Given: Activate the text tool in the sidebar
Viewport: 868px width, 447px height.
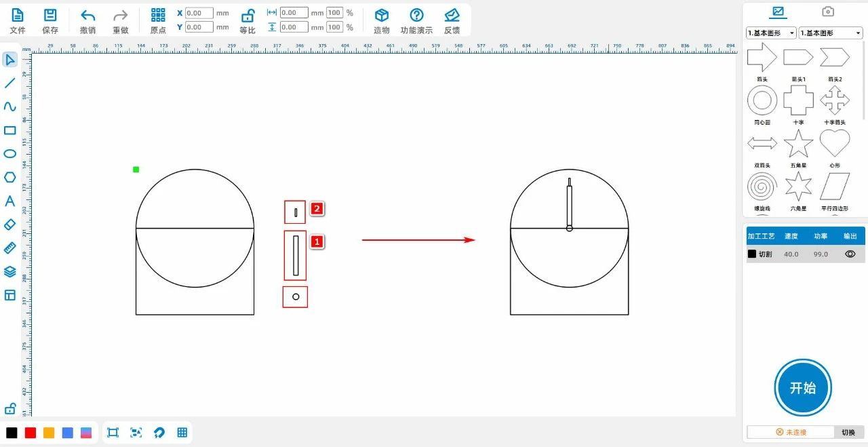Looking at the screenshot, I should tap(10, 201).
